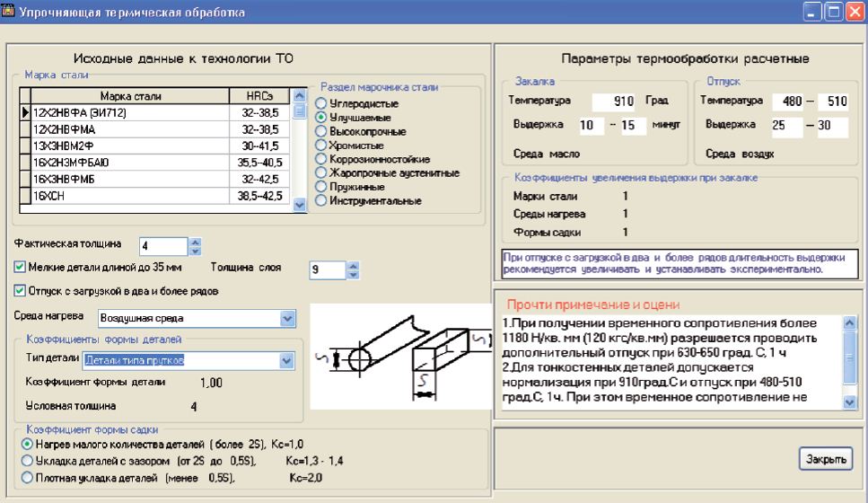Open the Среда нагрева dropdown
This screenshot has width=868, height=503.
pos(286,317)
